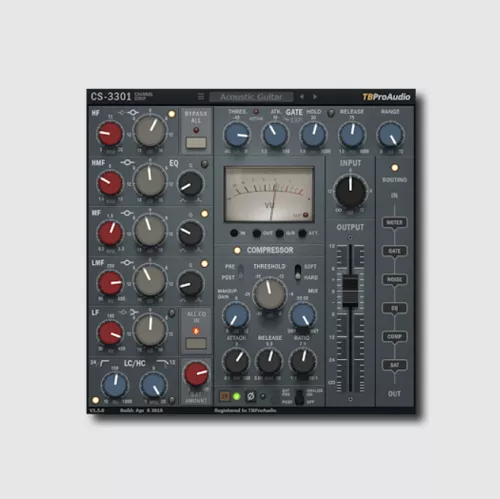Select the IN meter source button
This screenshot has height=499, width=500.
[x=234, y=233]
